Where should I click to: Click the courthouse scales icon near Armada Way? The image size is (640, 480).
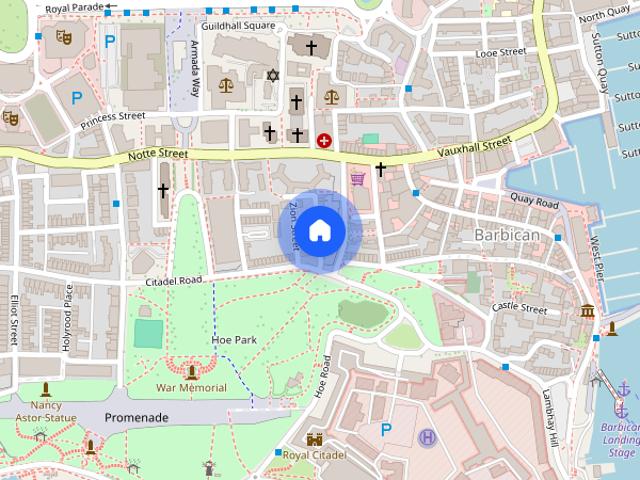pyautogui.click(x=226, y=85)
